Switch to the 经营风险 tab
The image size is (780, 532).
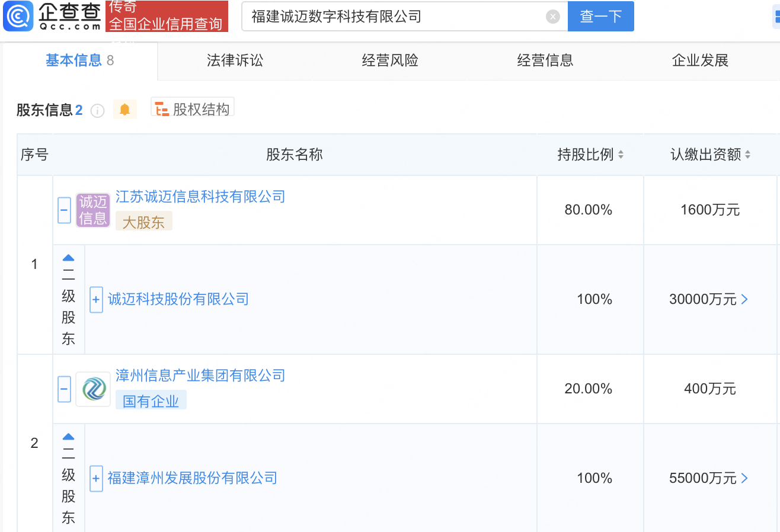[x=390, y=60]
